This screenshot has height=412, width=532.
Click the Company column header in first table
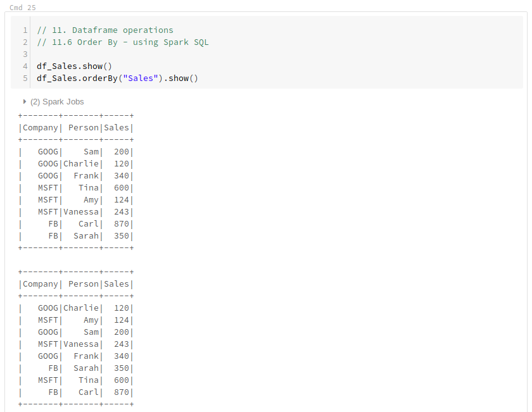coord(41,127)
